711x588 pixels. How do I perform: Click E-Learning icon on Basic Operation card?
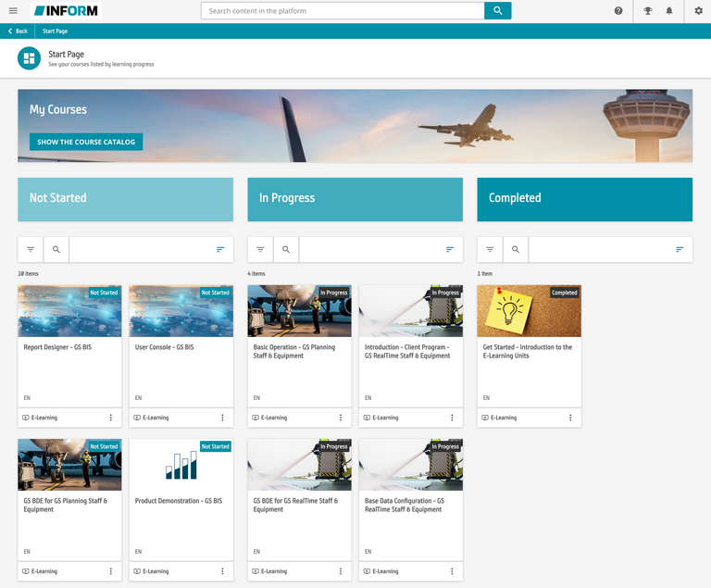coord(256,418)
